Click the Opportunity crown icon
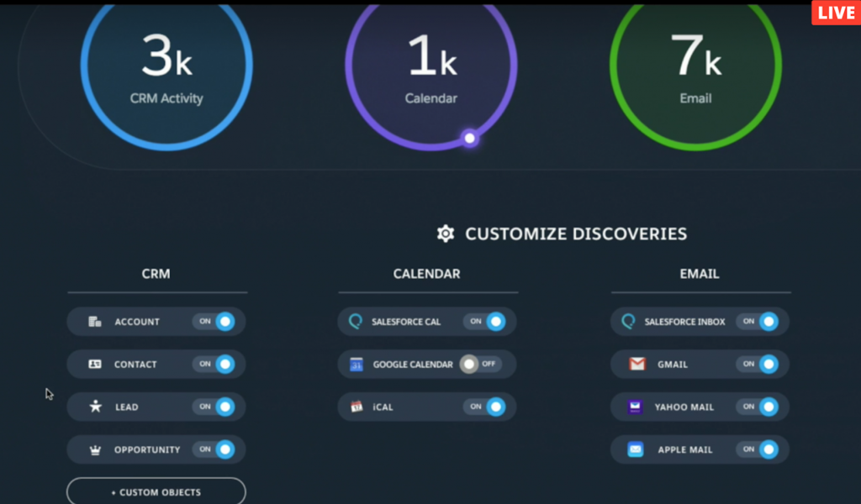Image resolution: width=861 pixels, height=504 pixels. tap(95, 449)
